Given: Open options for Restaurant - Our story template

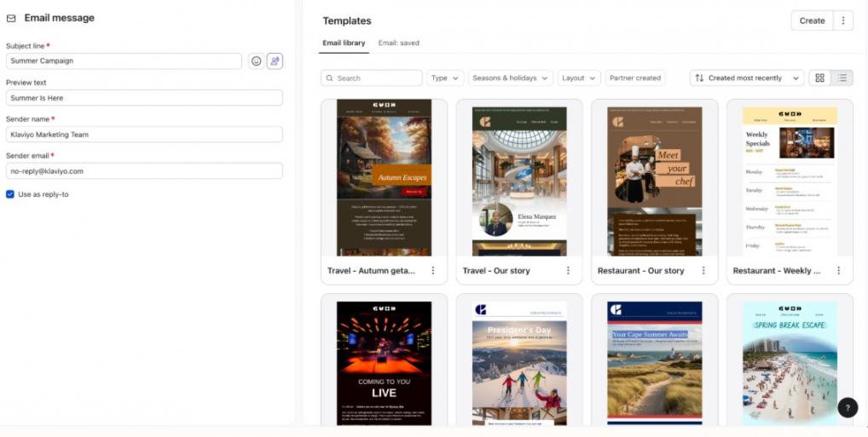Looking at the screenshot, I should [703, 271].
